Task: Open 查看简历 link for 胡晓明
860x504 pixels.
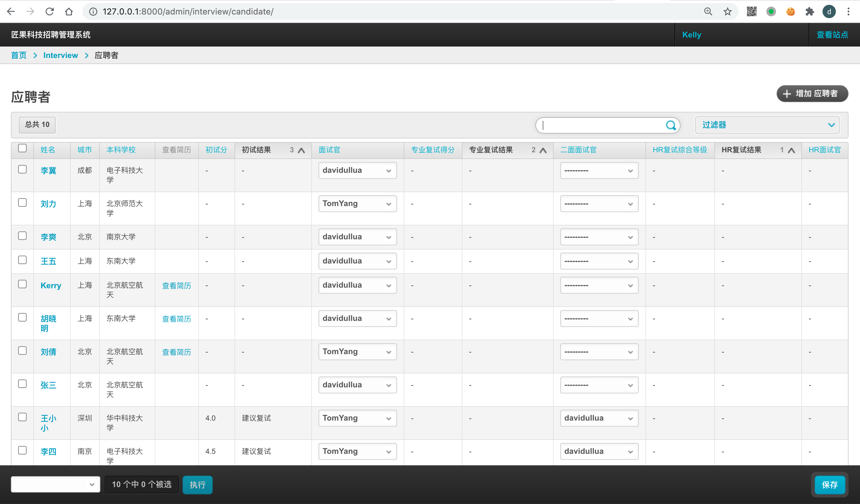Action: click(x=176, y=319)
